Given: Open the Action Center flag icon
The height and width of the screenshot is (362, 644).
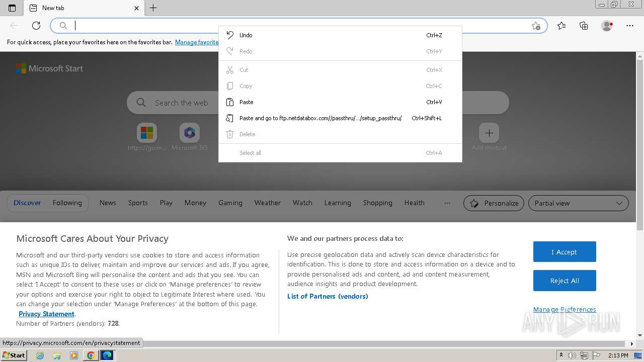Looking at the screenshot, I should click(596, 355).
